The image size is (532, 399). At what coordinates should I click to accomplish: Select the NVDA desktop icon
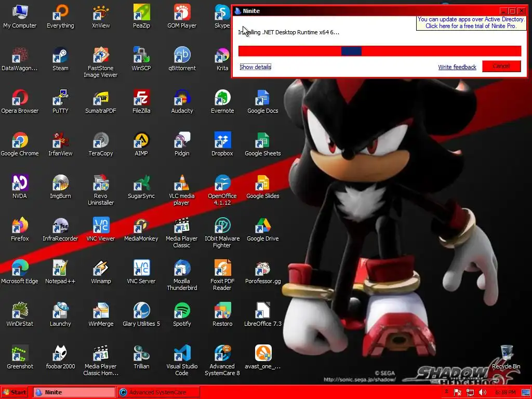[x=20, y=187]
